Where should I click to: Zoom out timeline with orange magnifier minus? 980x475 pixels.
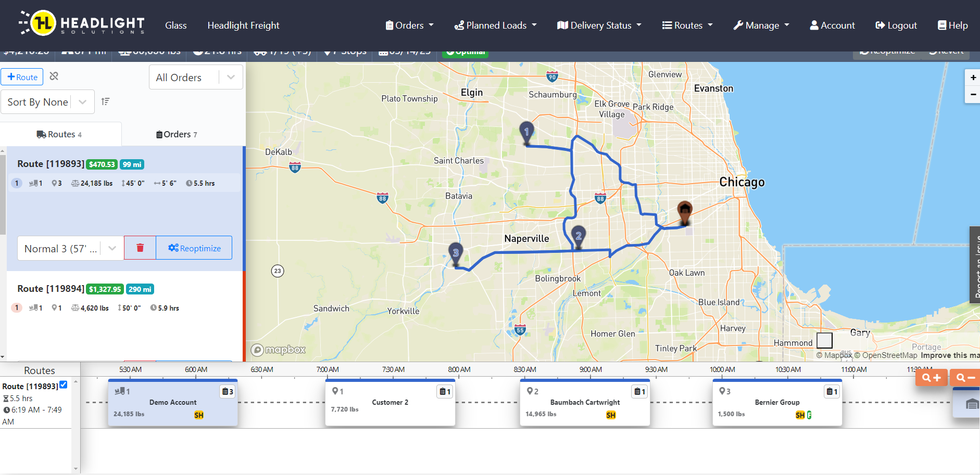pos(965,378)
